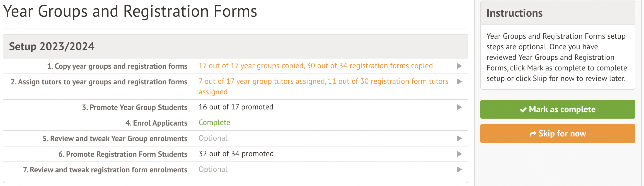Image resolution: width=644 pixels, height=186 pixels.
Task: Open arrow for Review registration form enrolments
Action: tap(459, 170)
